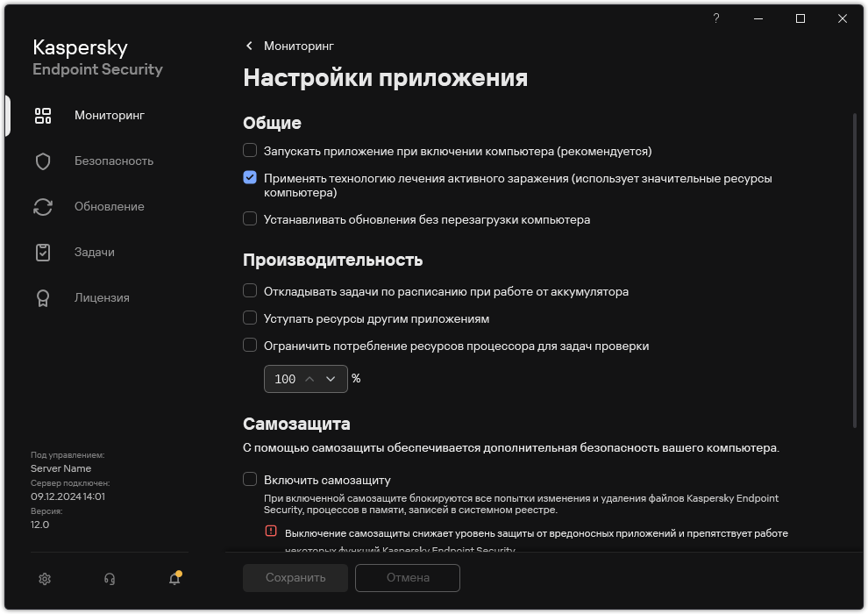Click the help question mark icon

(715, 18)
